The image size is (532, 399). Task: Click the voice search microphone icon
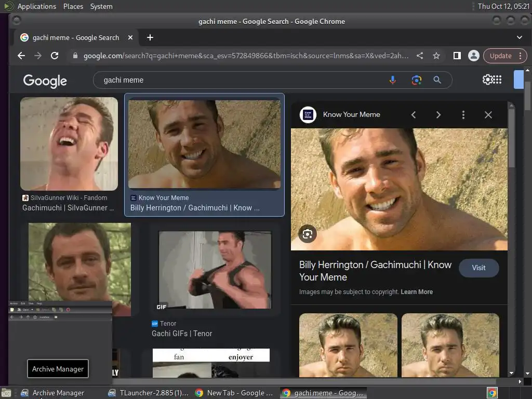click(392, 80)
